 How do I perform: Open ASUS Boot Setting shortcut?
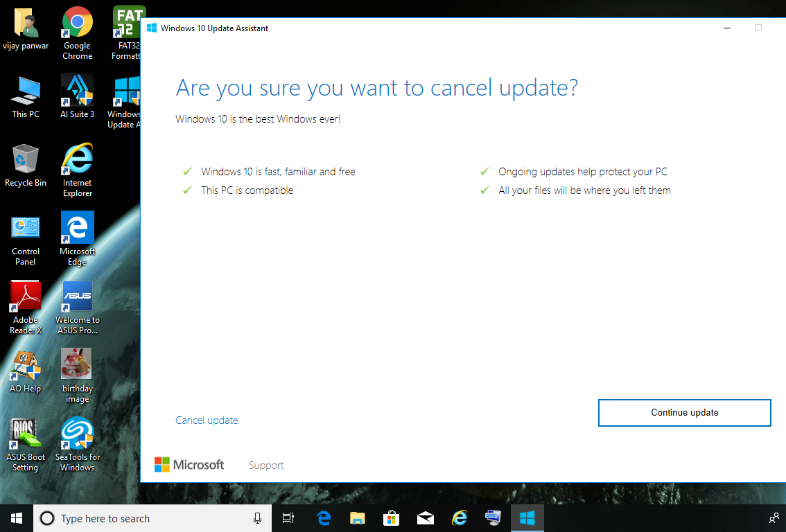tap(26, 445)
